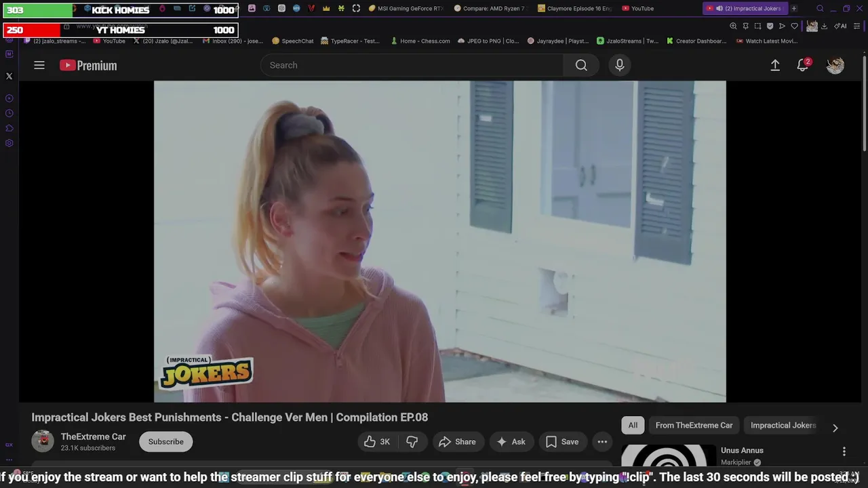Image resolution: width=868 pixels, height=488 pixels.
Task: Open the SpeechChat bookmark
Action: [293, 41]
